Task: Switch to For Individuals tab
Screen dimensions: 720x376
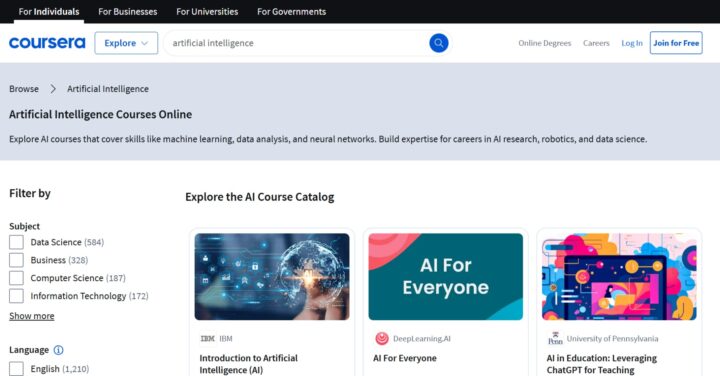Action: pyautogui.click(x=49, y=11)
